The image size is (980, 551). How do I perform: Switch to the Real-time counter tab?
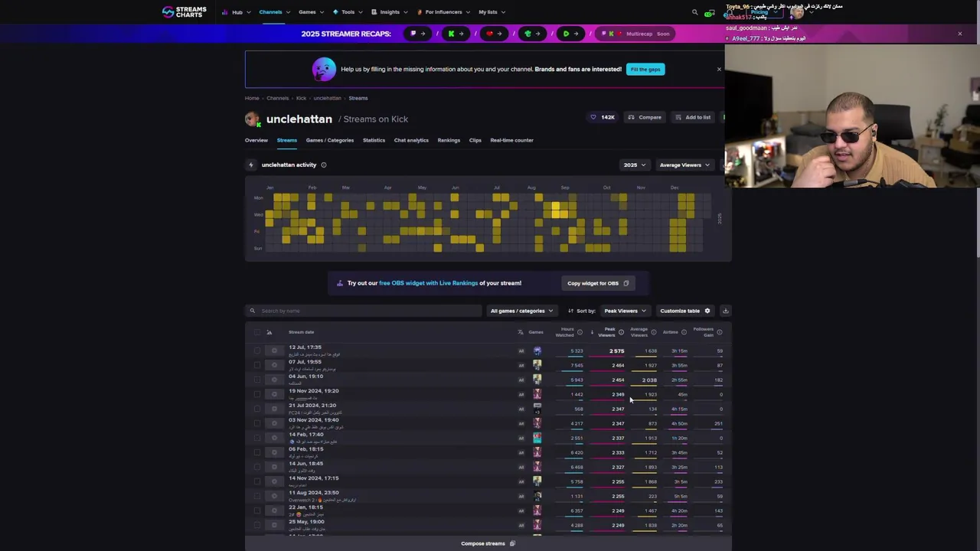[511, 140]
